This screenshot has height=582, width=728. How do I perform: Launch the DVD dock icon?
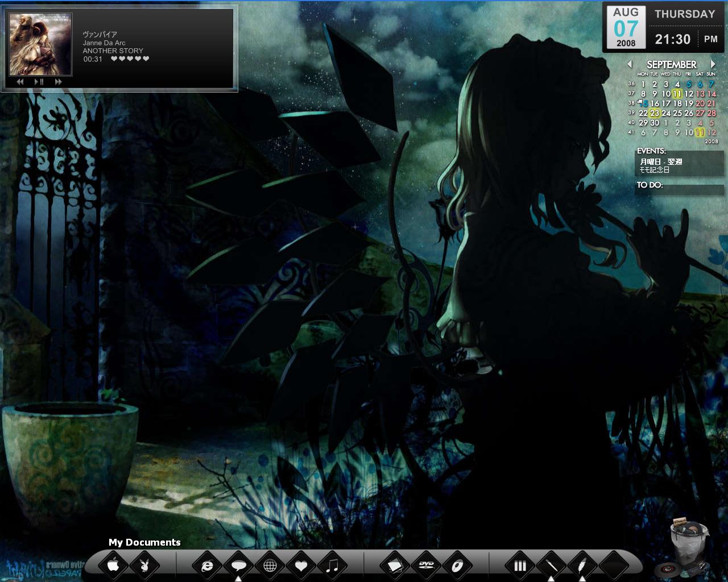[x=426, y=566]
